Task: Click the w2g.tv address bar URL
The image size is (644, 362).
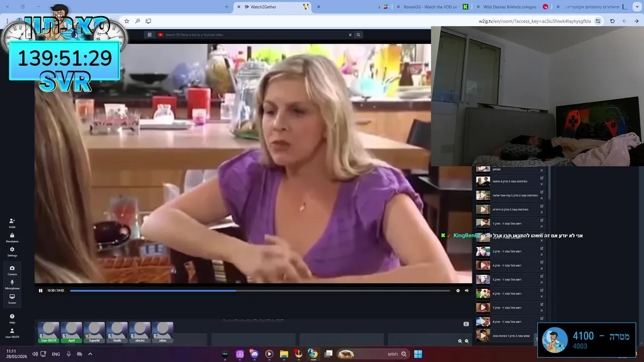Action: 535,21
